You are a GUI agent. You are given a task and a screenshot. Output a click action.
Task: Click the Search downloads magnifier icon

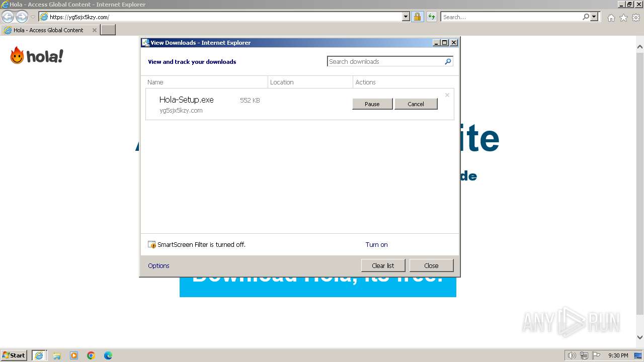click(448, 61)
